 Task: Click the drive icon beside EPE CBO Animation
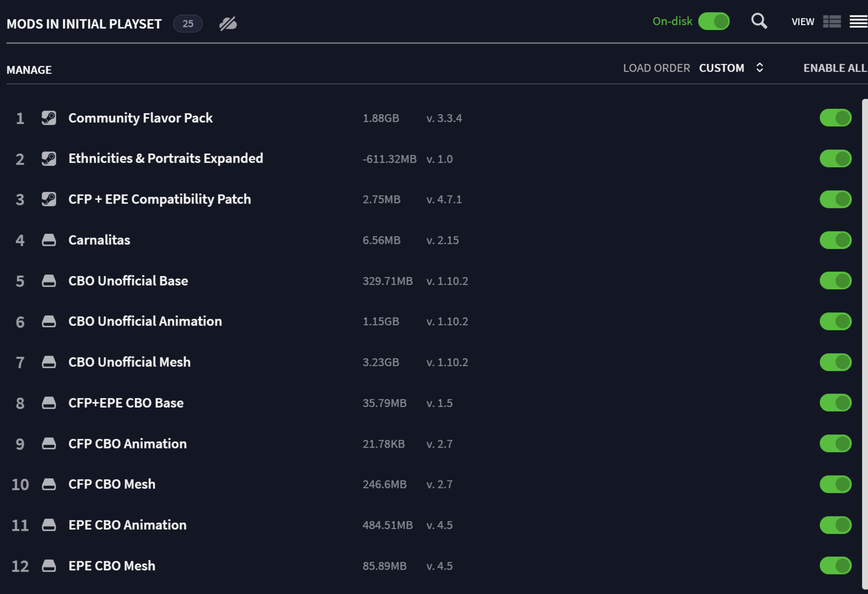click(x=48, y=525)
